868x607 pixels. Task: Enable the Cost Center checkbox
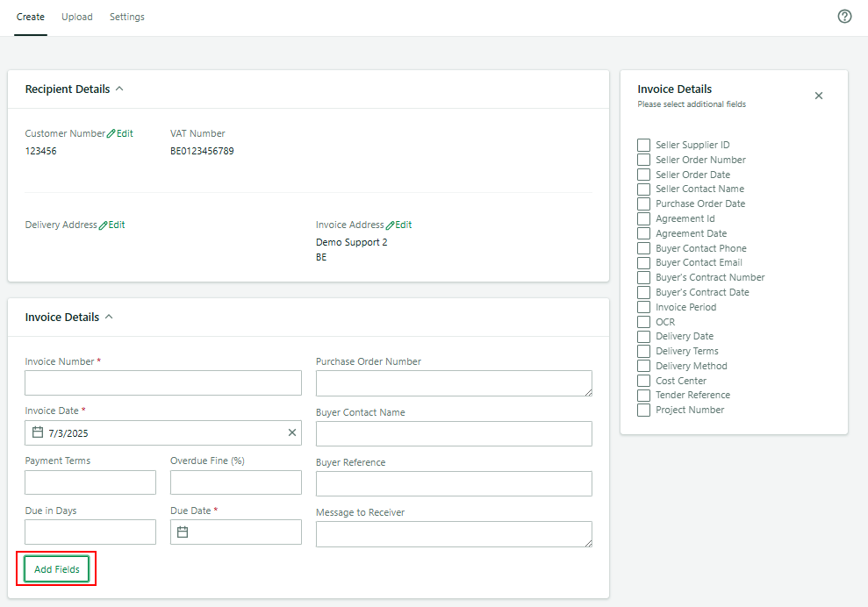pyautogui.click(x=643, y=380)
